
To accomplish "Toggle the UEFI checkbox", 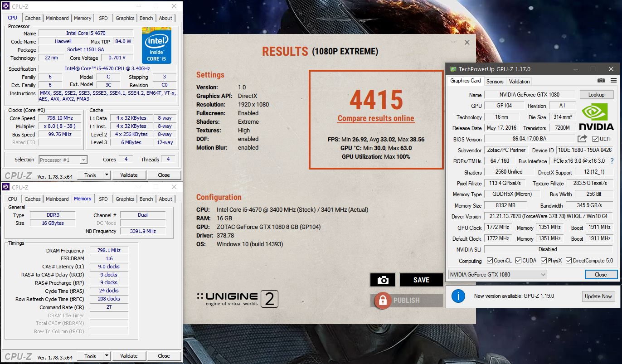I will point(595,139).
